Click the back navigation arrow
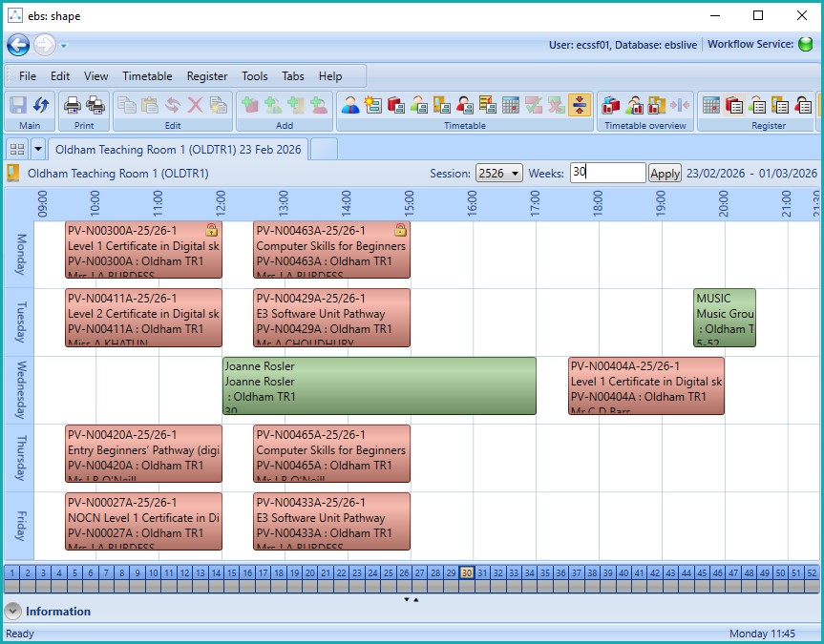This screenshot has width=824, height=644. (18, 45)
